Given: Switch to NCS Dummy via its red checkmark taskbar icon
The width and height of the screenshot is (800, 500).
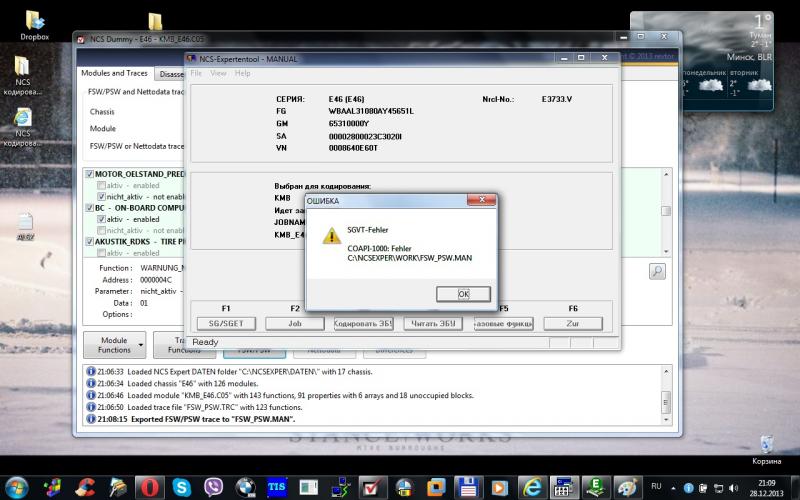Looking at the screenshot, I should coord(372,487).
